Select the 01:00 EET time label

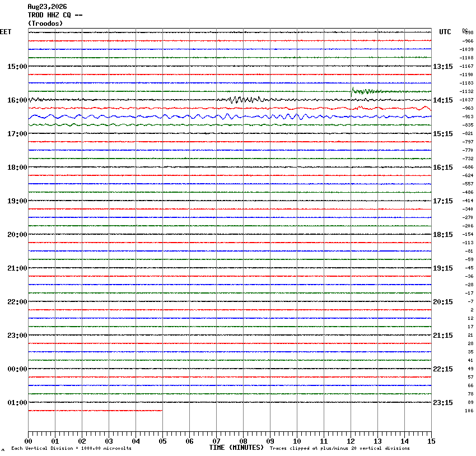17,403
